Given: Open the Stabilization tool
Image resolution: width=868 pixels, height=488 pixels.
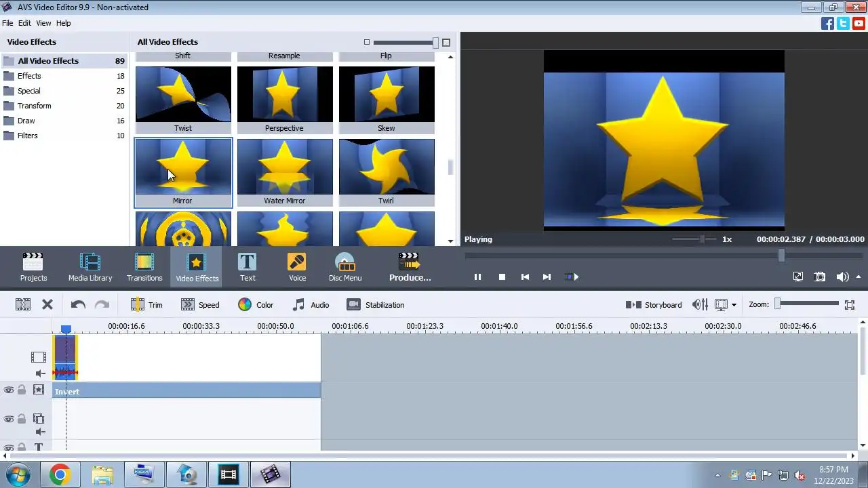Looking at the screenshot, I should 376,305.
